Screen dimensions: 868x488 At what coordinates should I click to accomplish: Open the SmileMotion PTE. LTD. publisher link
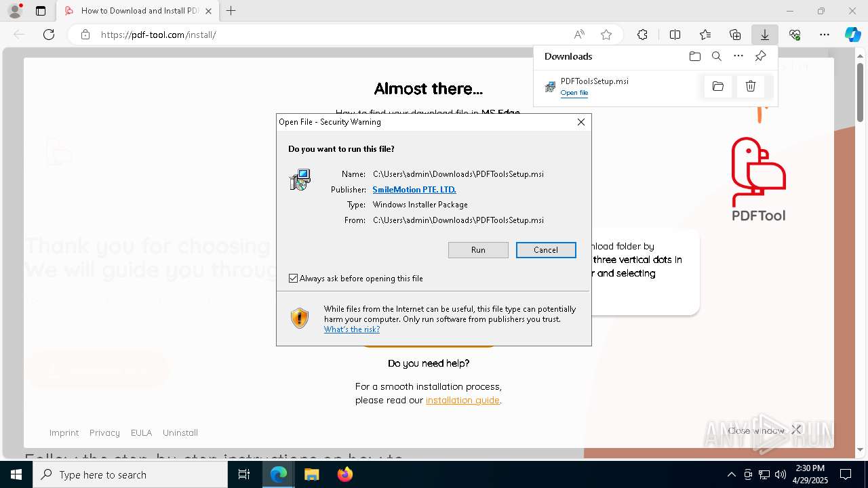tap(414, 190)
